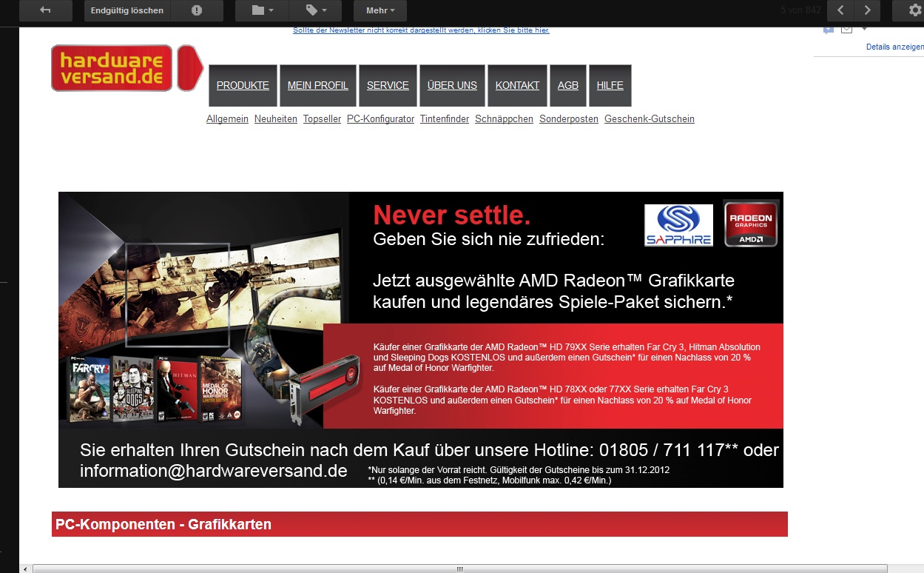
Task: Open the HILFE nav tab
Action: point(610,86)
